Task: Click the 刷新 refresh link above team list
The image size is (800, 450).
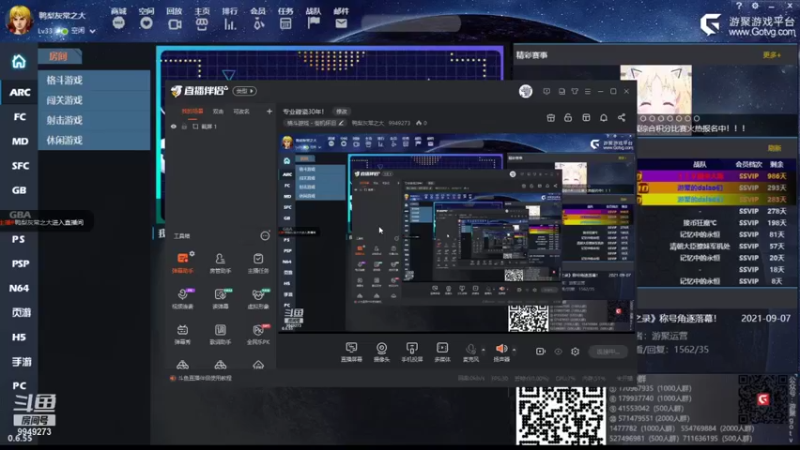Action: (774, 148)
